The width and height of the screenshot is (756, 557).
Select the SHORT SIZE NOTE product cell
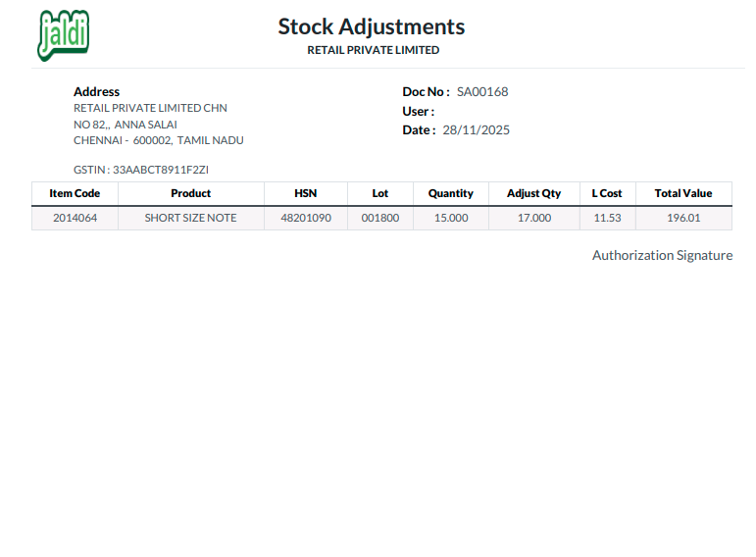point(191,218)
